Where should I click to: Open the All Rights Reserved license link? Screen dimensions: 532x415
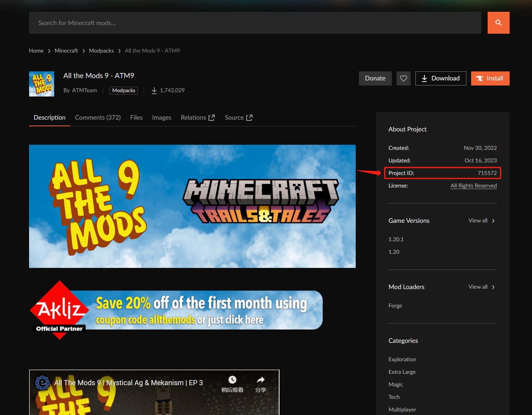point(473,186)
